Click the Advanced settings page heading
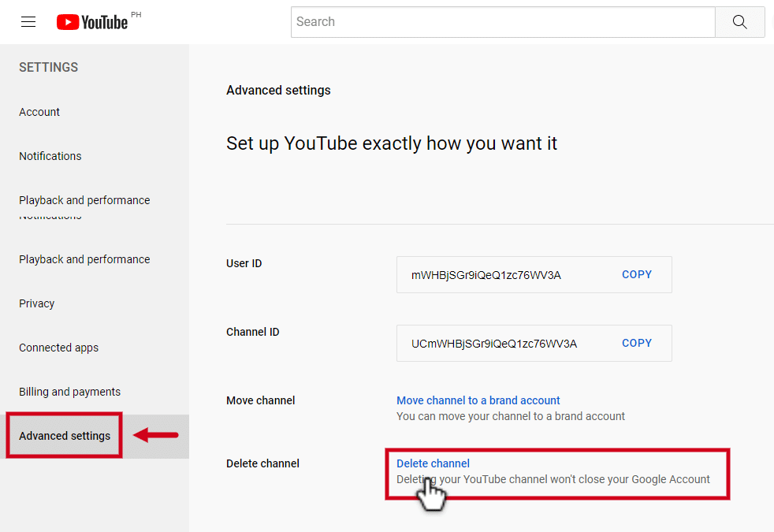Image resolution: width=774 pixels, height=532 pixels. pyautogui.click(x=278, y=91)
